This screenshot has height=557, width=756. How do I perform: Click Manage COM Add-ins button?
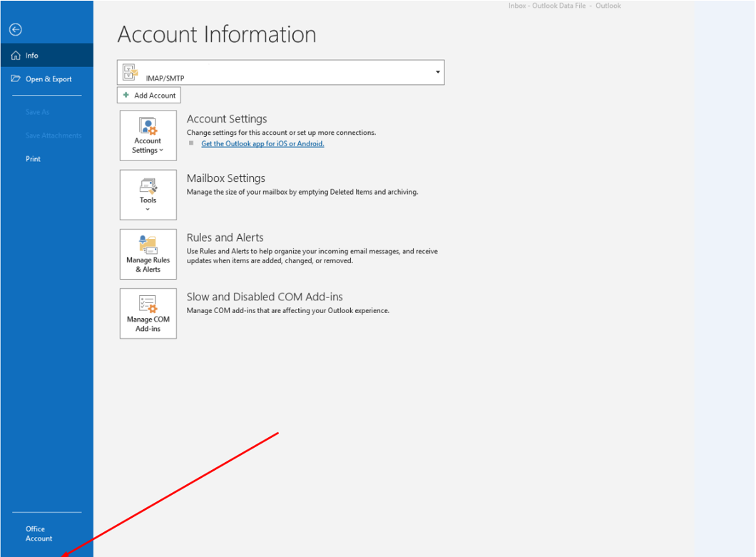(148, 314)
